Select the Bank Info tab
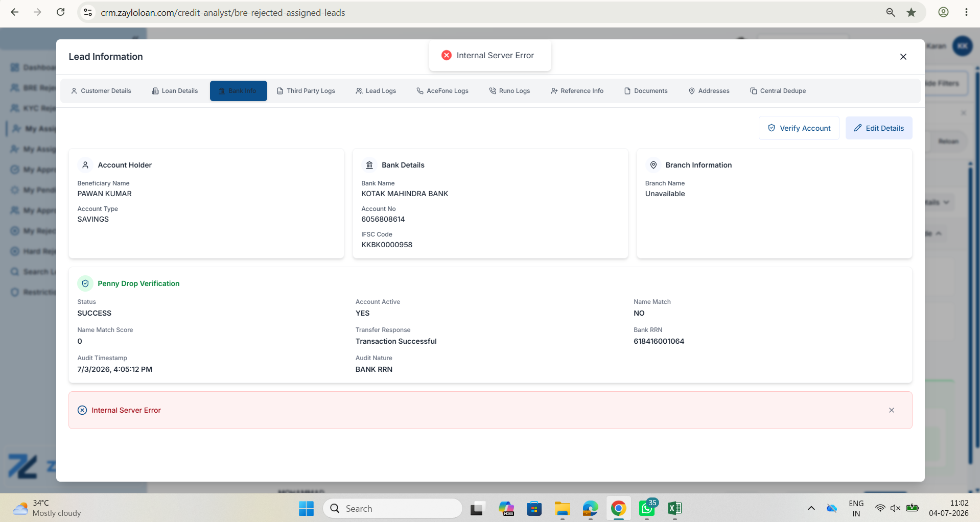This screenshot has width=980, height=522. (238, 91)
